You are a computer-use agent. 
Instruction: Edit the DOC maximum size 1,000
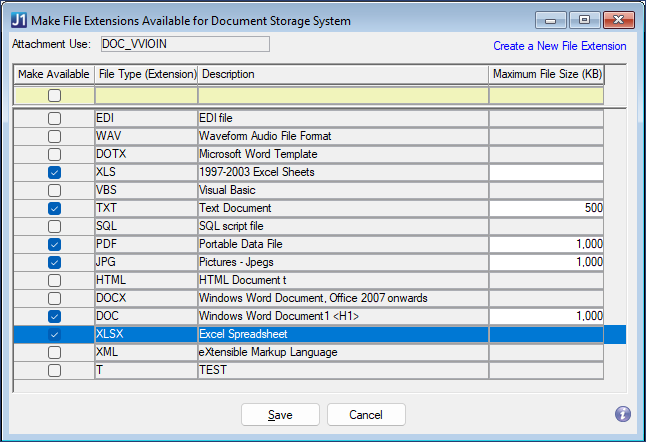pyautogui.click(x=546, y=316)
